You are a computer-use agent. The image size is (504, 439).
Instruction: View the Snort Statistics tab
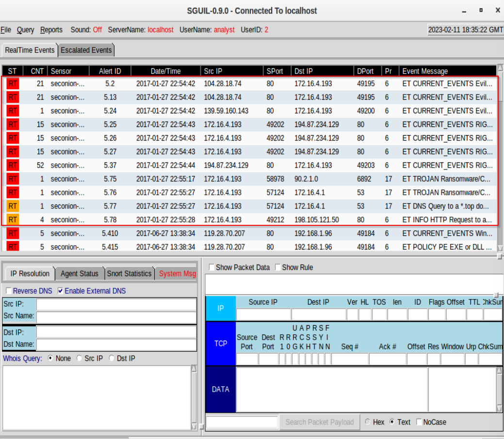pos(129,273)
